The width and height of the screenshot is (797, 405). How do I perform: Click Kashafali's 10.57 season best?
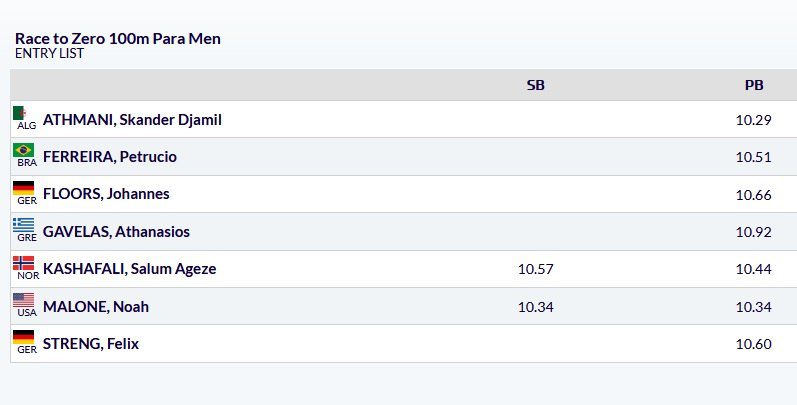pyautogui.click(x=536, y=269)
